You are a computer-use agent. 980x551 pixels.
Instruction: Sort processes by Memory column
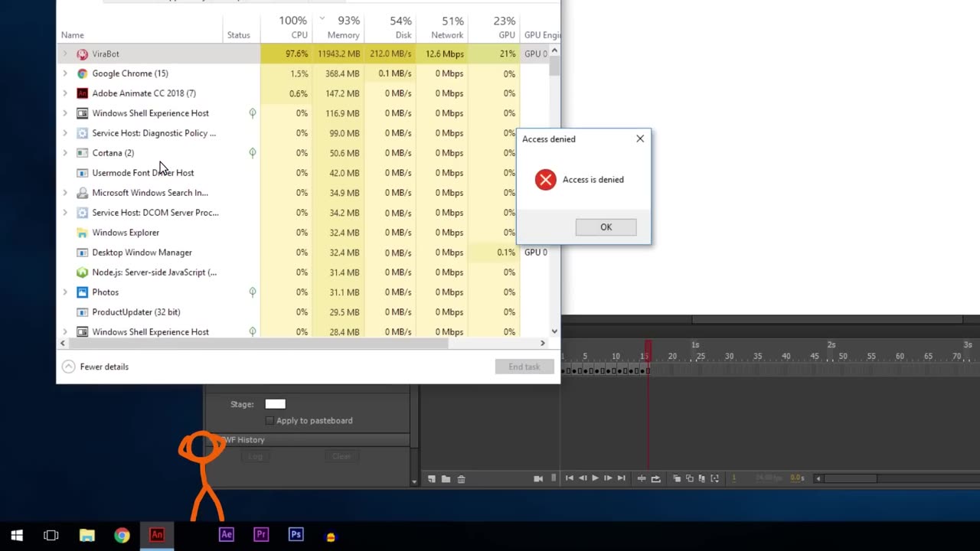pyautogui.click(x=338, y=28)
